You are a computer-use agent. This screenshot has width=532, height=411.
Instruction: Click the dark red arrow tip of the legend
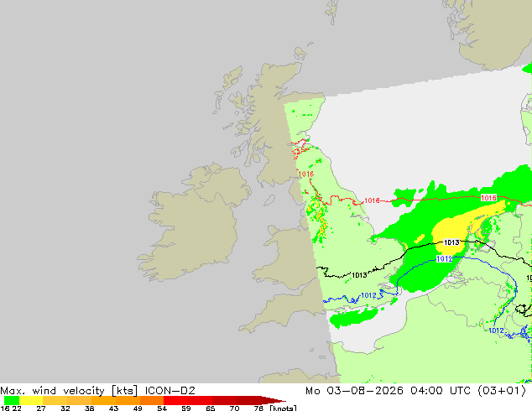click(x=273, y=400)
